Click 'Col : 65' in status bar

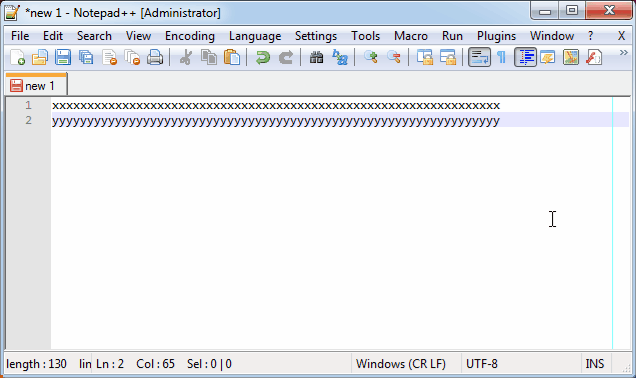(155, 364)
